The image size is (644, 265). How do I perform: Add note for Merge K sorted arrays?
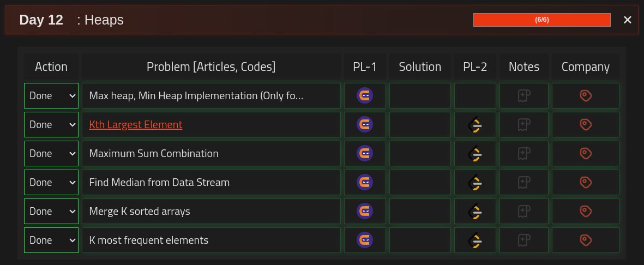tap(523, 211)
